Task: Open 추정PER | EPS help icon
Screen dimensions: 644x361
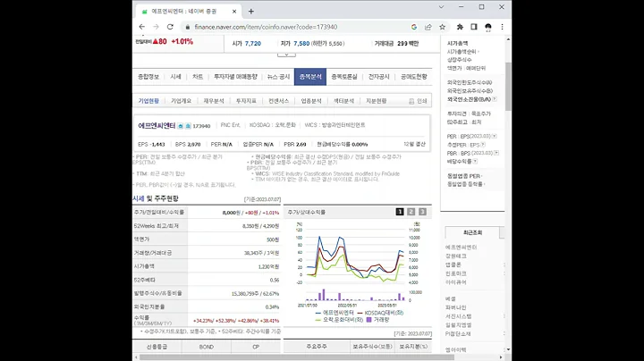Action: click(x=483, y=145)
